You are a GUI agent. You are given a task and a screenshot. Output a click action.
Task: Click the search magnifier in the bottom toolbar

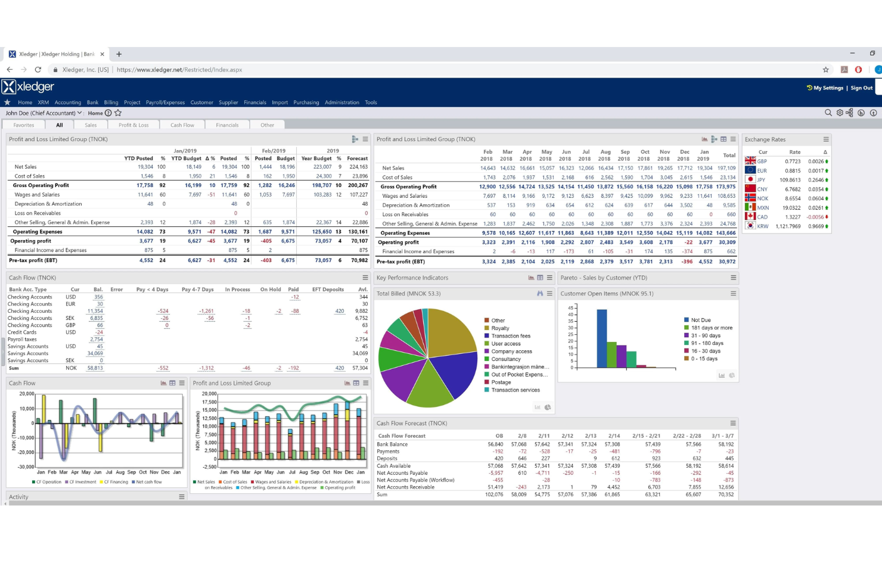tap(828, 113)
